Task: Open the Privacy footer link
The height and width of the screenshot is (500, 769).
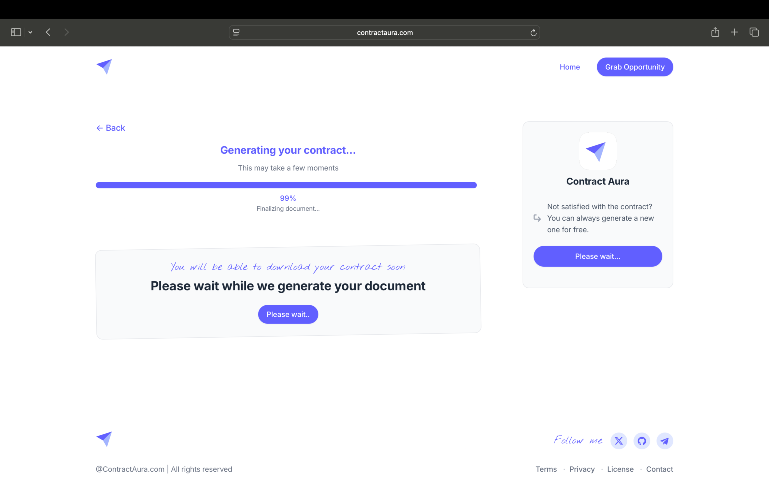Action: (582, 469)
